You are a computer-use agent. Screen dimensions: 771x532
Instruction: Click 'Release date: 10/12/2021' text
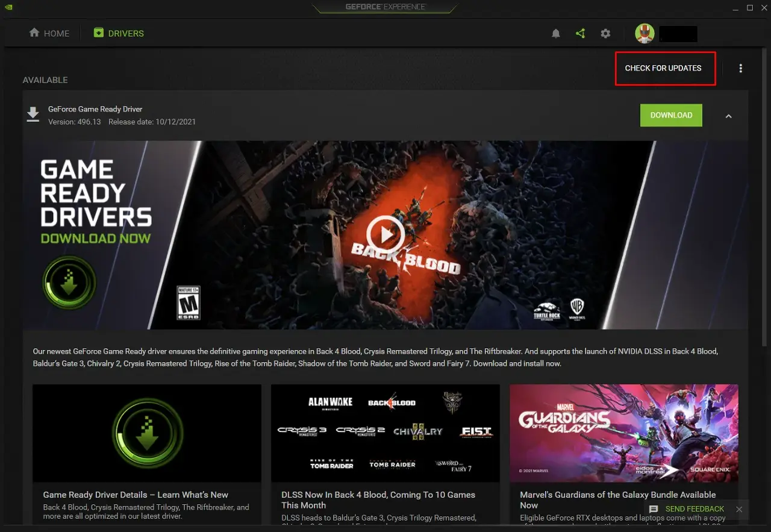tap(152, 122)
